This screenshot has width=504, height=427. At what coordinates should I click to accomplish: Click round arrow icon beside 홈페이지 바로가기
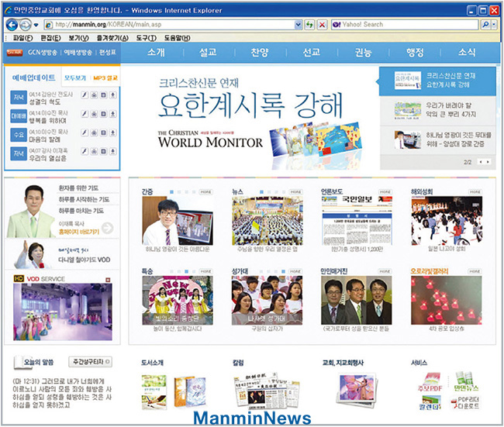[x=107, y=228]
